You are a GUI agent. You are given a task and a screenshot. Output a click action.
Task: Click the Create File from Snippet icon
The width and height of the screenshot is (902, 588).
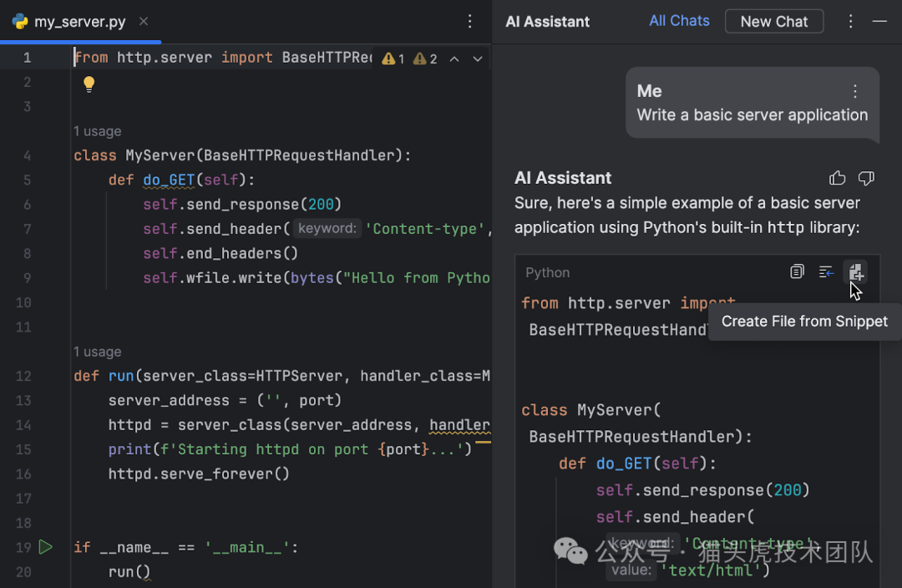pyautogui.click(x=856, y=272)
